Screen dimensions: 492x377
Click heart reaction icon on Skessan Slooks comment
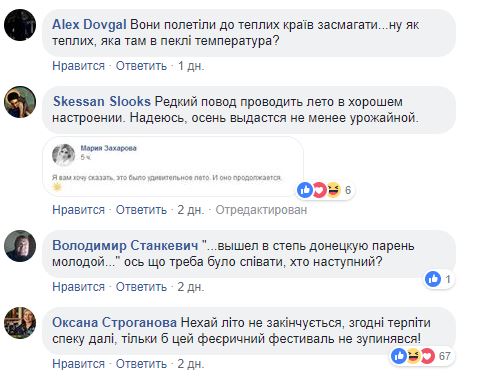tap(319, 190)
